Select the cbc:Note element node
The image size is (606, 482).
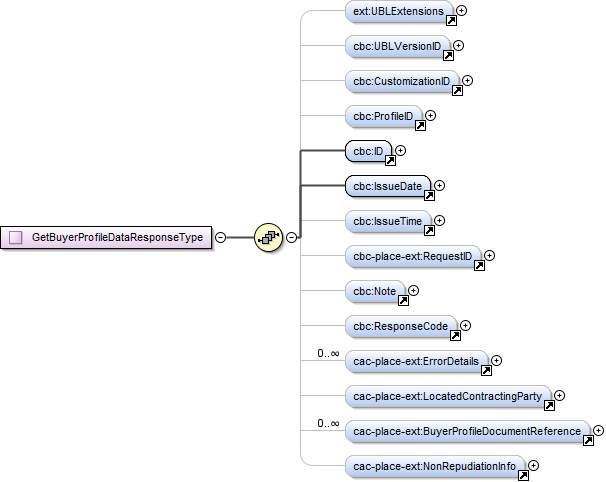[374, 290]
